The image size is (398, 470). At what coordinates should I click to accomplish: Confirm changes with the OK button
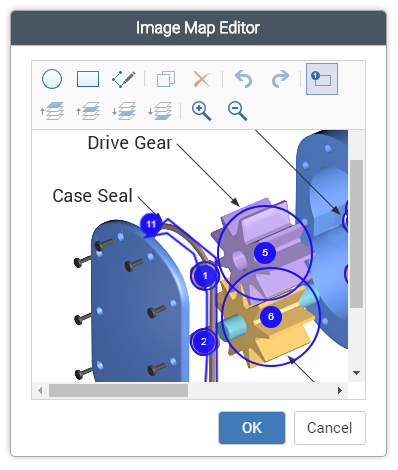(252, 428)
